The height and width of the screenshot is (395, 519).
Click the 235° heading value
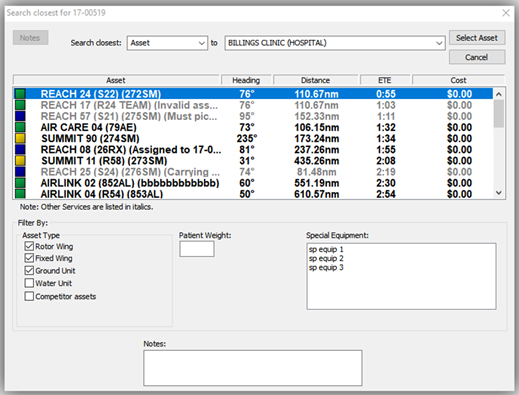click(x=247, y=138)
